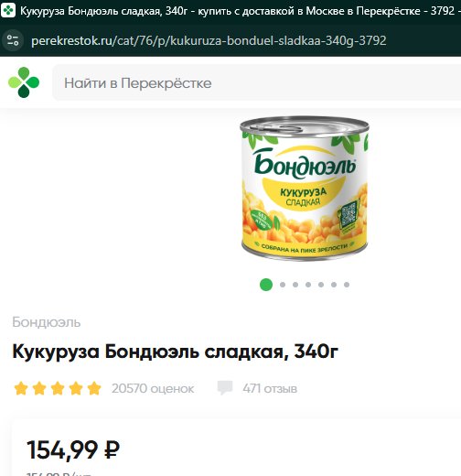This screenshot has width=461, height=476.
Task: Click the Bonduelle corn can product image
Action: pyautogui.click(x=305, y=189)
